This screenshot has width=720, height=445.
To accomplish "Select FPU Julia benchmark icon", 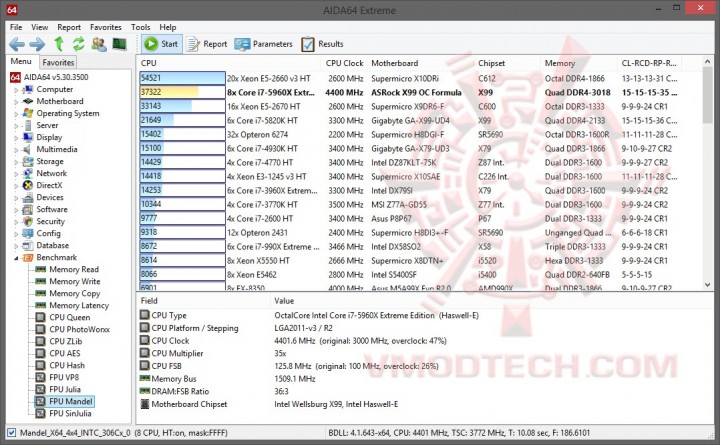I will [41, 389].
